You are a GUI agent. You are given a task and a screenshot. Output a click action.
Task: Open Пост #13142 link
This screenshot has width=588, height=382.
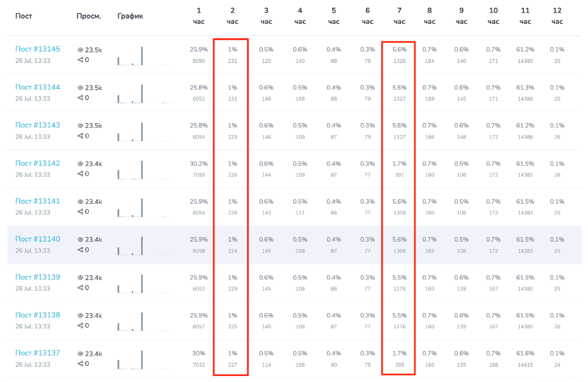pos(38,164)
